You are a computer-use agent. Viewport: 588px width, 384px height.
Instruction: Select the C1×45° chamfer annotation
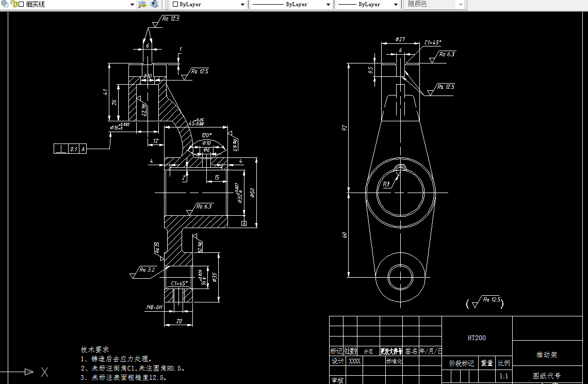click(179, 283)
